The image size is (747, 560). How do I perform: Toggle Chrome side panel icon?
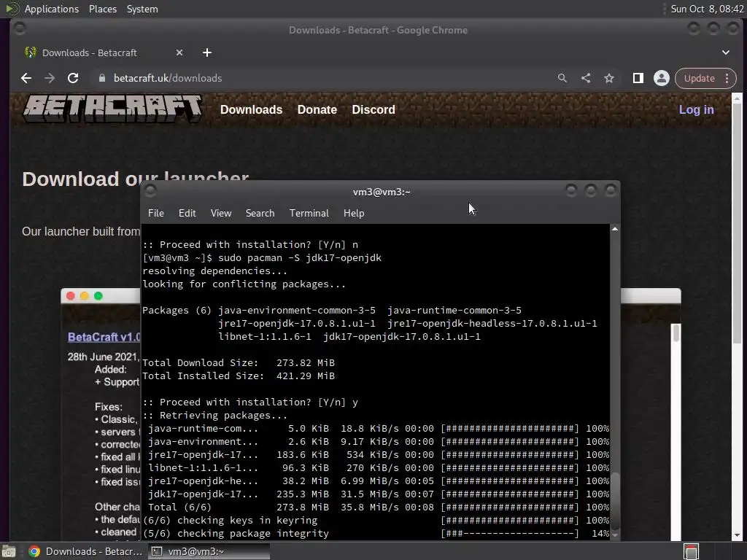click(x=638, y=78)
